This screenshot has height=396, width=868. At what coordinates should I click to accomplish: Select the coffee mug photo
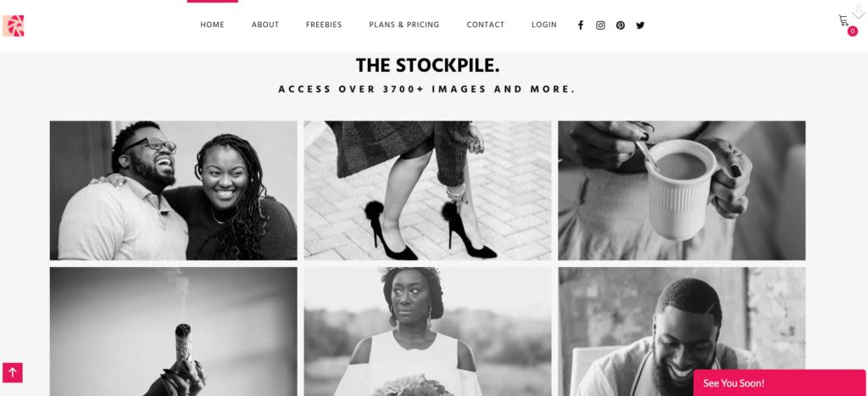tap(682, 191)
